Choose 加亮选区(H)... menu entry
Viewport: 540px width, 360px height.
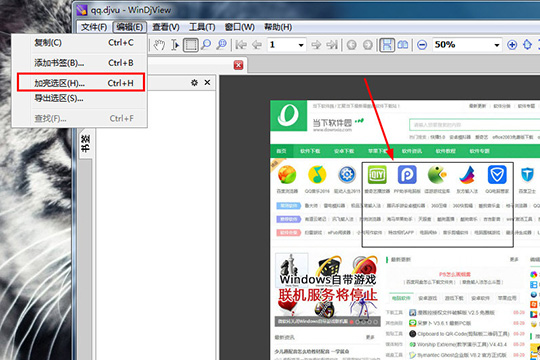(81, 83)
